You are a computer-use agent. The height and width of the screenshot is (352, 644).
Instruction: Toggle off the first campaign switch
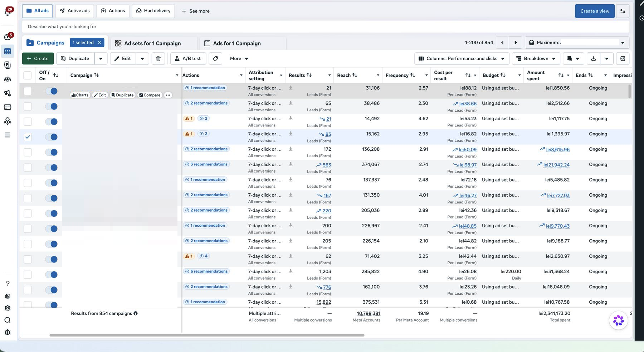coord(52,91)
